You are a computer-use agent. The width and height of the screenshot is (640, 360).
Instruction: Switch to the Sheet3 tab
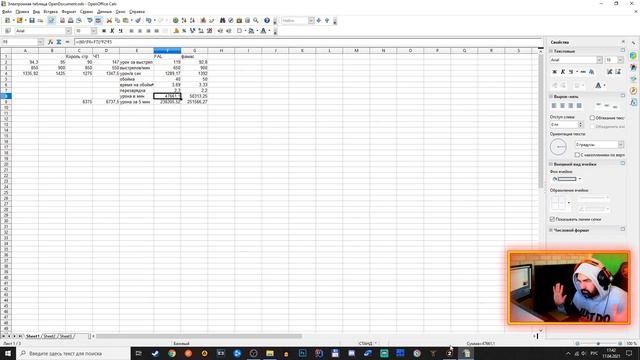[66, 336]
